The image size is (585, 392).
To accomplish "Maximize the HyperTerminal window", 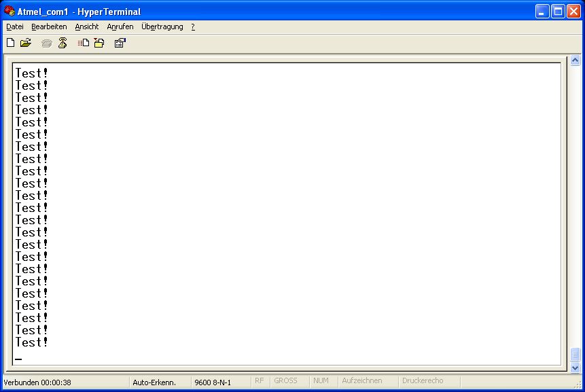I will point(558,12).
